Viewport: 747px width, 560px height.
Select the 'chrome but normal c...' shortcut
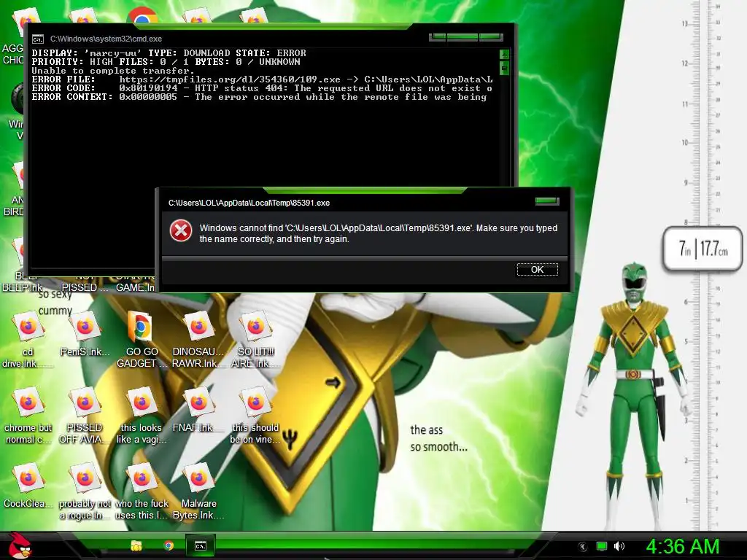[x=28, y=416]
